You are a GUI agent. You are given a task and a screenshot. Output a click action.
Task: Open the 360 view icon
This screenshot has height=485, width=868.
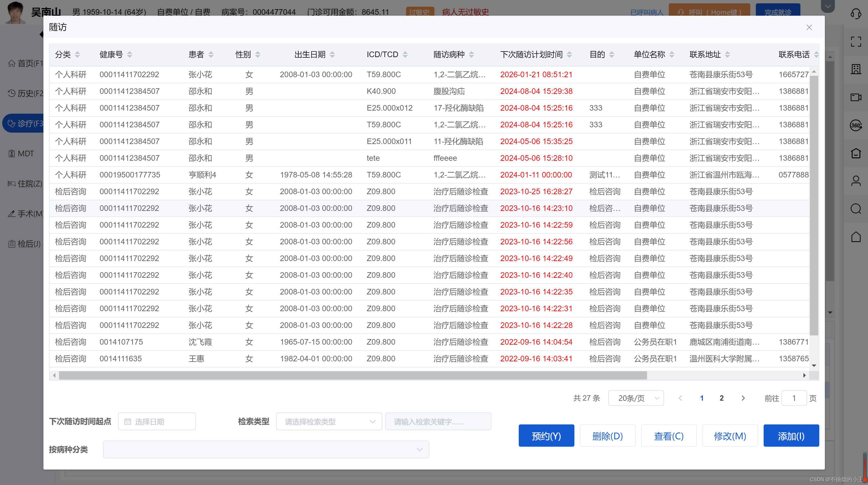(855, 125)
